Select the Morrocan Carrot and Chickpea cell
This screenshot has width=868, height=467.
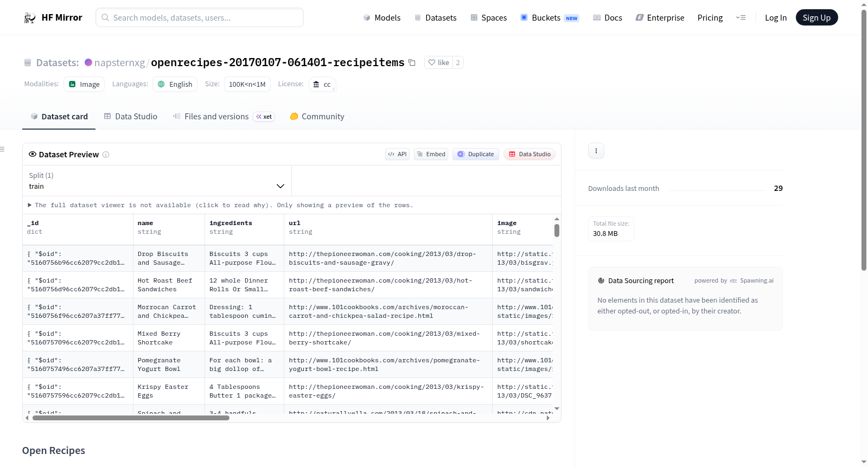point(169,311)
